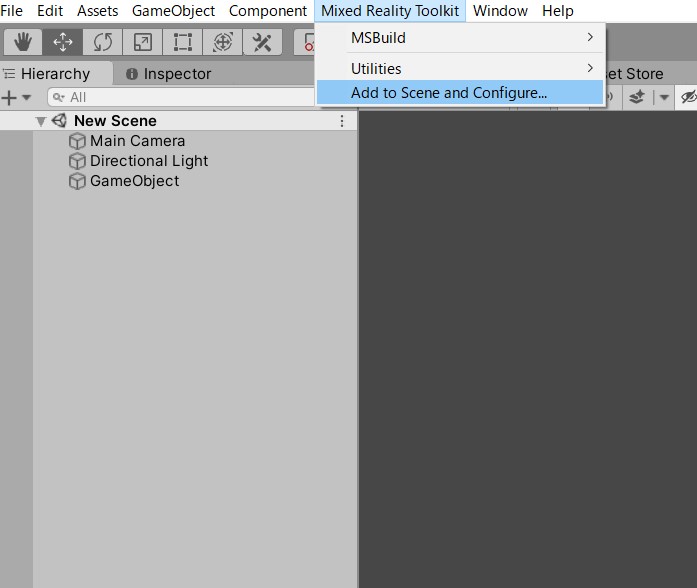Open the New Scene options kebab menu

click(342, 121)
